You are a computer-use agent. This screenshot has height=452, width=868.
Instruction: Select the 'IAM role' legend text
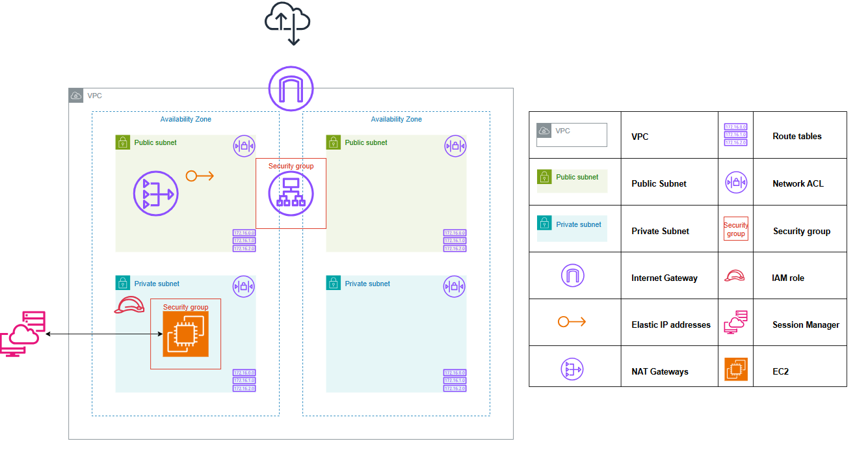(x=788, y=278)
